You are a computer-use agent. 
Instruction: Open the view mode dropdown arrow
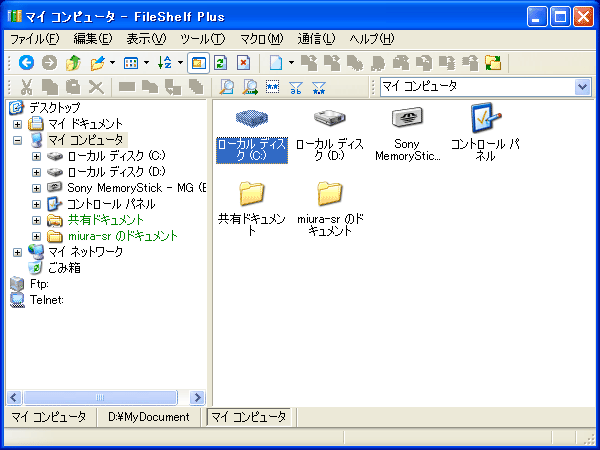tap(146, 62)
